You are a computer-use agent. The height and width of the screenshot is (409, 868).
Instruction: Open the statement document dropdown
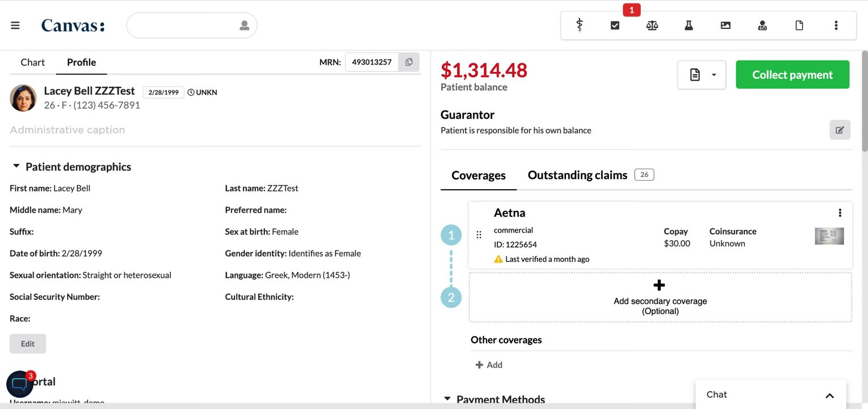[x=702, y=75]
